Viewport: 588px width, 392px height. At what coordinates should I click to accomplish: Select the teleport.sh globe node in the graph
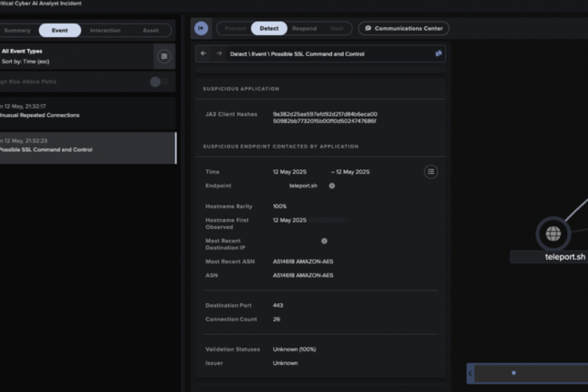[552, 234]
